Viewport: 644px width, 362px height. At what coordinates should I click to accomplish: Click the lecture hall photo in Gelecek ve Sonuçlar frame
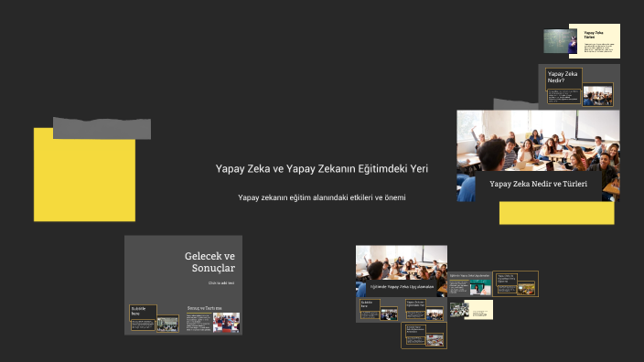click(167, 324)
